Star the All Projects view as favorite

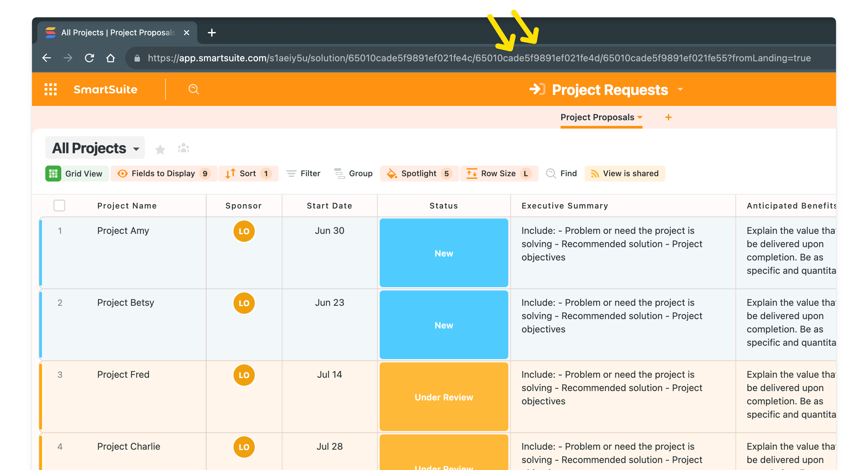point(160,149)
